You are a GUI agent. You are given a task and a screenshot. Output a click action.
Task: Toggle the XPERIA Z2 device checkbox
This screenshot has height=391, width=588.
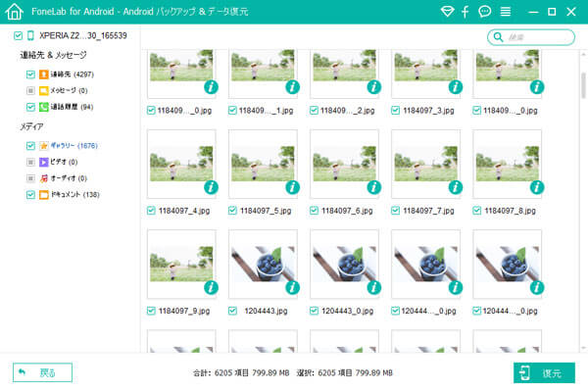18,35
